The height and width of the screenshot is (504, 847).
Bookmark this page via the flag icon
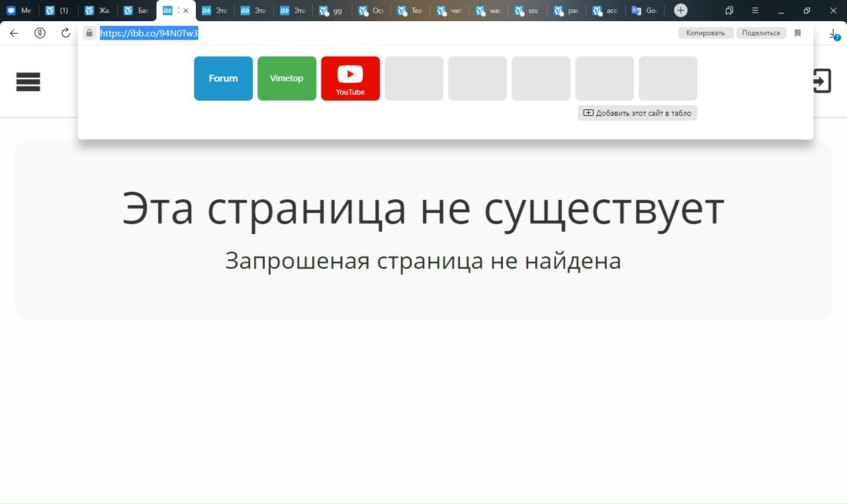(797, 32)
